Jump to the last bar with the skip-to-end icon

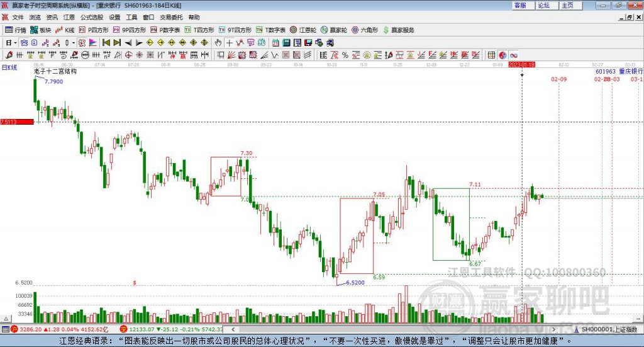(117, 43)
